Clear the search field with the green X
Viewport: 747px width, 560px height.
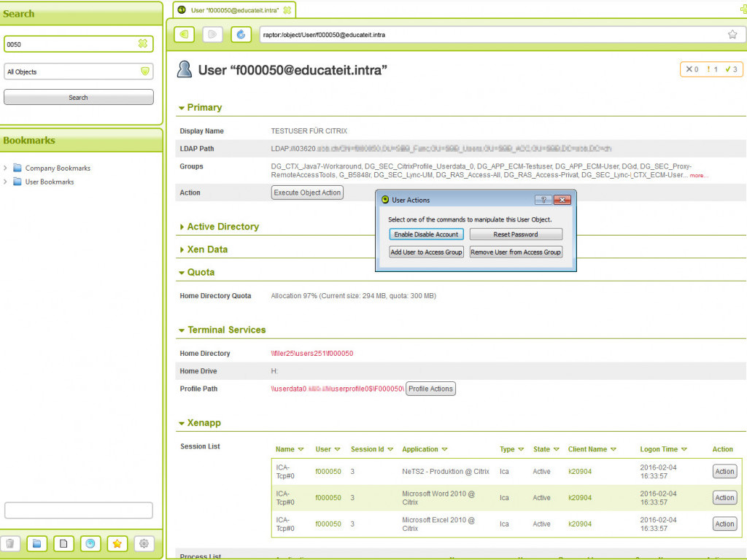[x=143, y=44]
